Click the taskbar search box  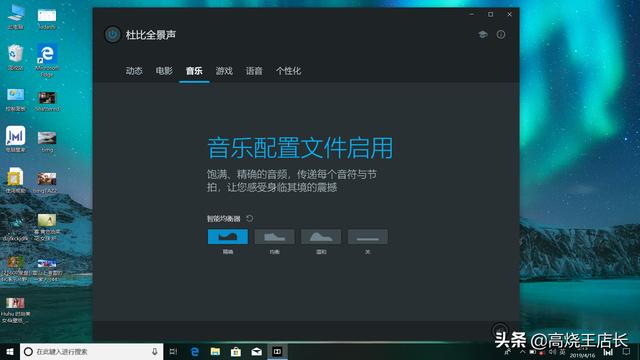click(91, 351)
